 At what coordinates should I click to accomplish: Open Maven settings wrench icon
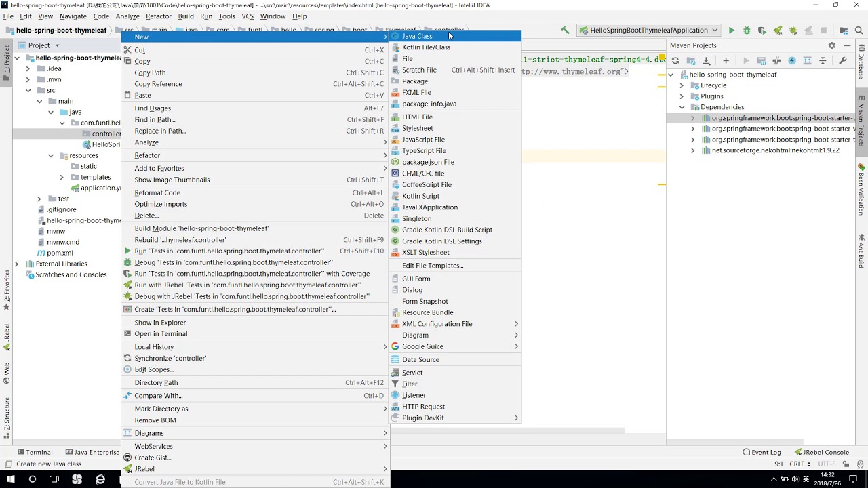point(843,60)
